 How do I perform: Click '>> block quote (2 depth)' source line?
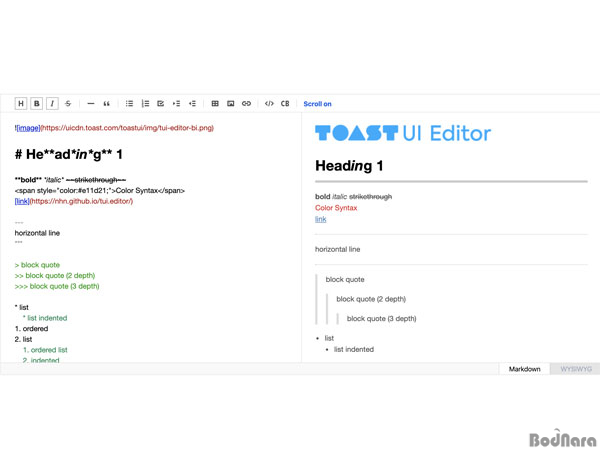pos(55,276)
